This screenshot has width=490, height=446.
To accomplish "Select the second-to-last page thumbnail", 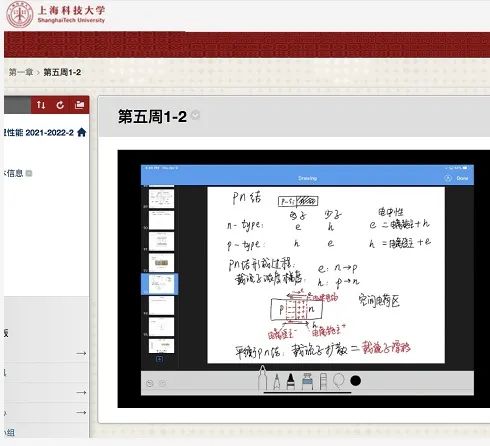I will pyautogui.click(x=161, y=327).
